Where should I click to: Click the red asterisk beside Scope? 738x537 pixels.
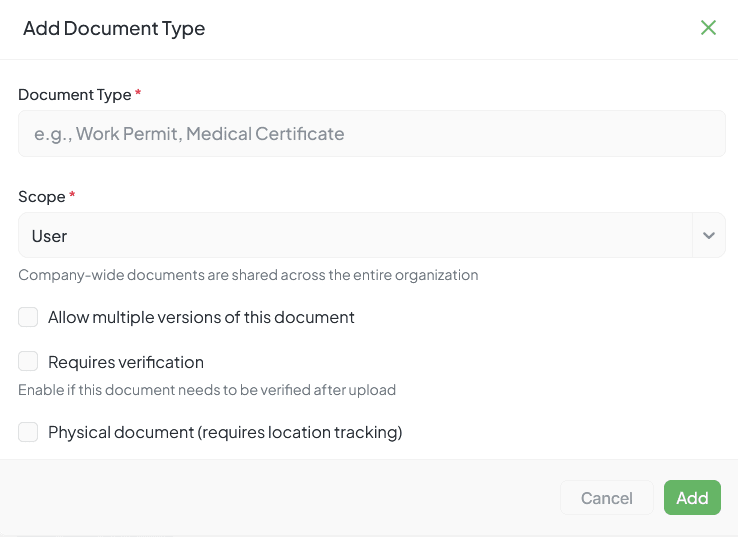72,195
